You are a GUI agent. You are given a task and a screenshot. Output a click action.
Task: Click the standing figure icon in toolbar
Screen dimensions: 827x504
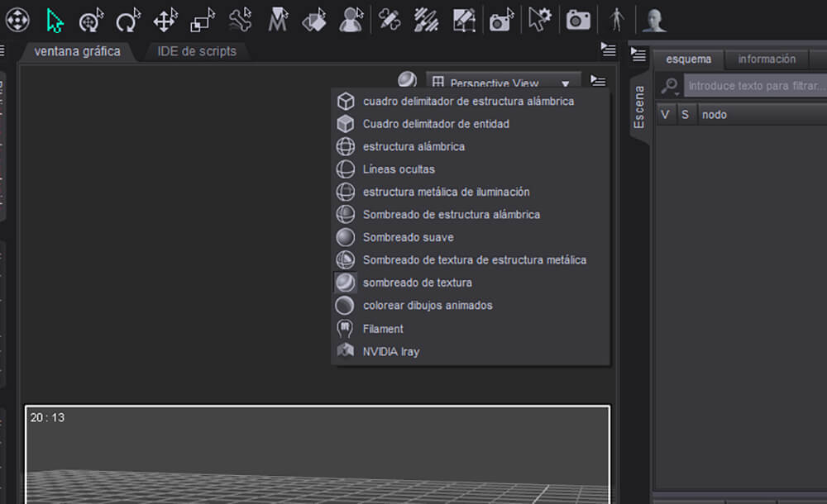[x=617, y=20]
